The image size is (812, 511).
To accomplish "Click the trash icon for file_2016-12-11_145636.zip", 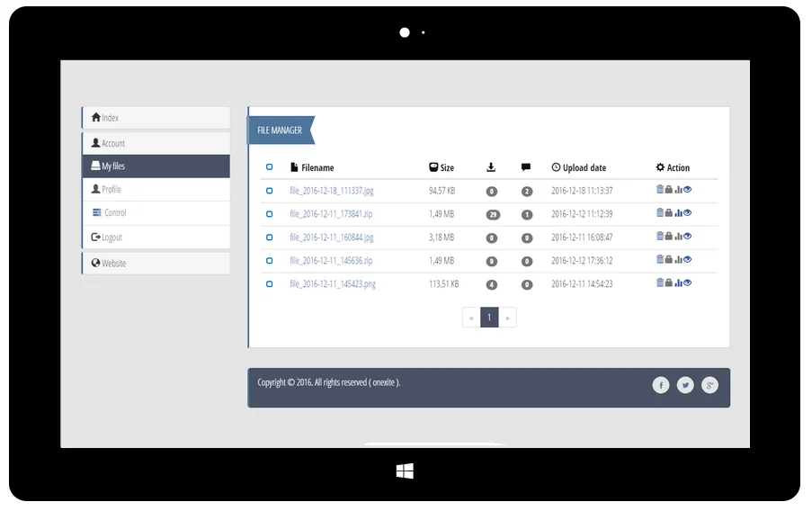I will point(660,260).
